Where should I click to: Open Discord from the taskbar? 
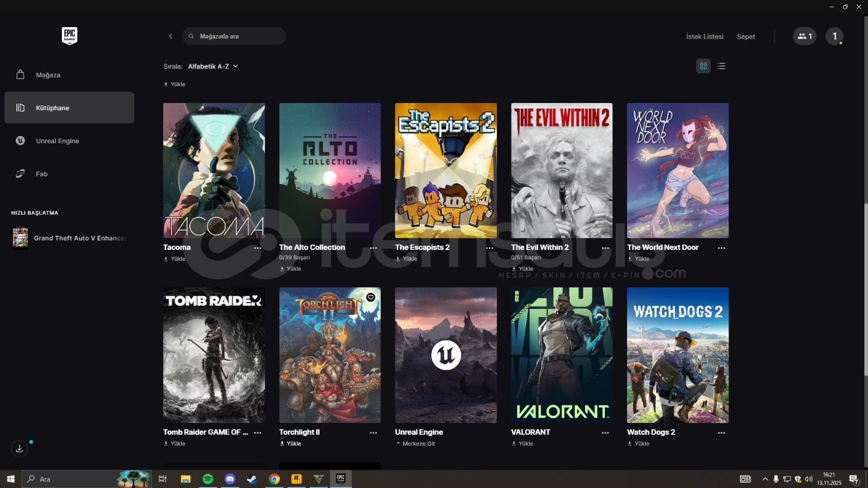230,479
